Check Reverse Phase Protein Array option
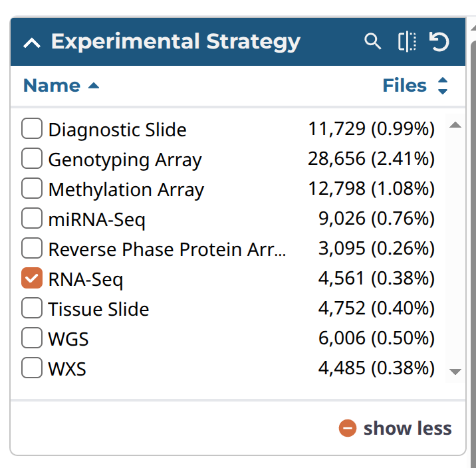Screen dimensions: 476x468 [x=32, y=249]
